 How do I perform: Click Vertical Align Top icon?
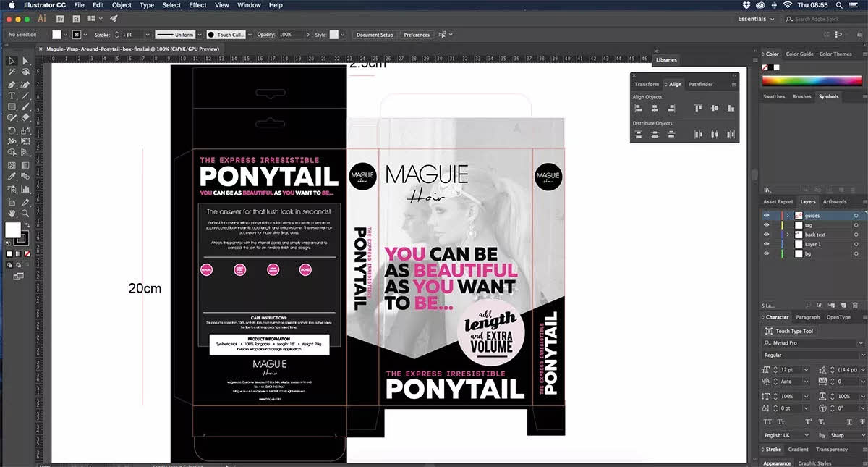coord(698,108)
